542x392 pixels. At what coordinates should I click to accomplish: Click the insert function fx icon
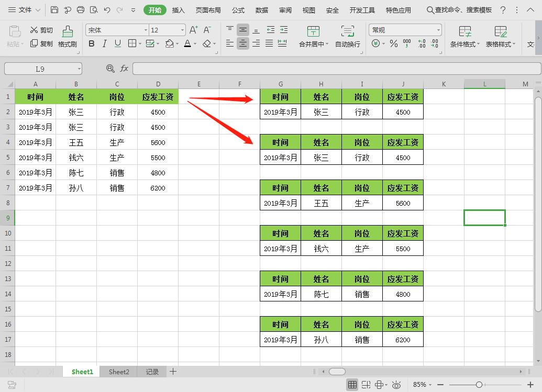(124, 69)
